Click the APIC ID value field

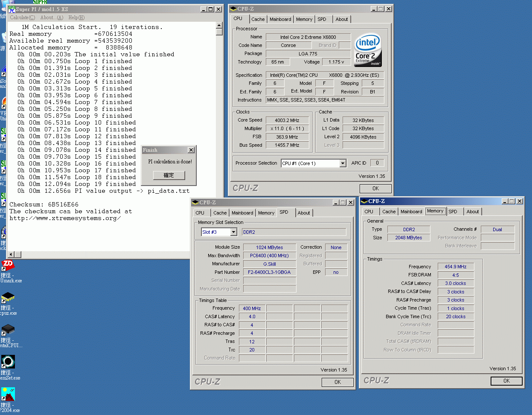pos(377,163)
